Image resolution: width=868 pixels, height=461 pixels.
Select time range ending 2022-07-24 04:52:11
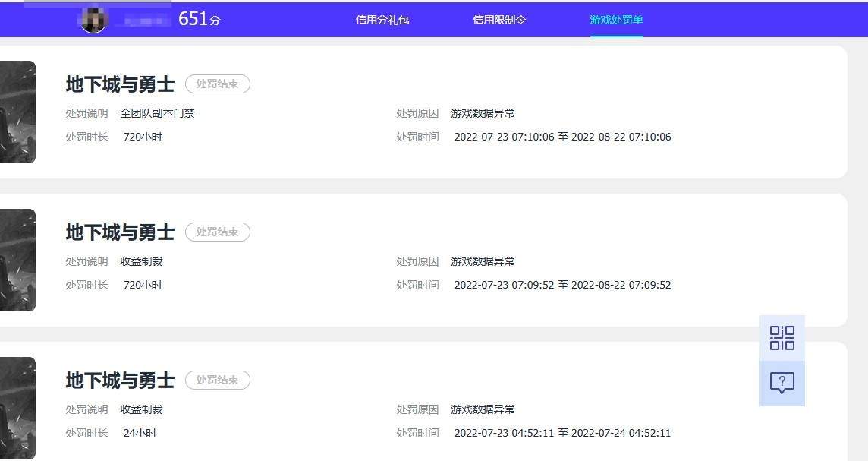[x=562, y=434]
